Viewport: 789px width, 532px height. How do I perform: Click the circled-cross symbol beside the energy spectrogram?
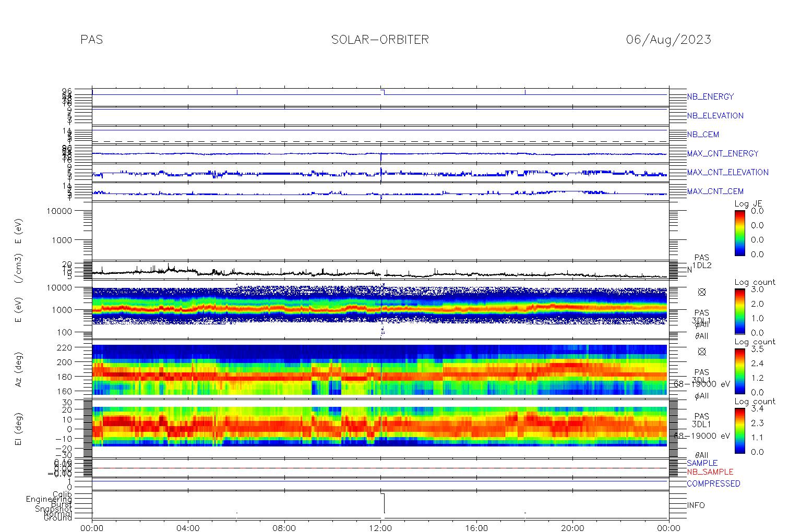(x=702, y=292)
